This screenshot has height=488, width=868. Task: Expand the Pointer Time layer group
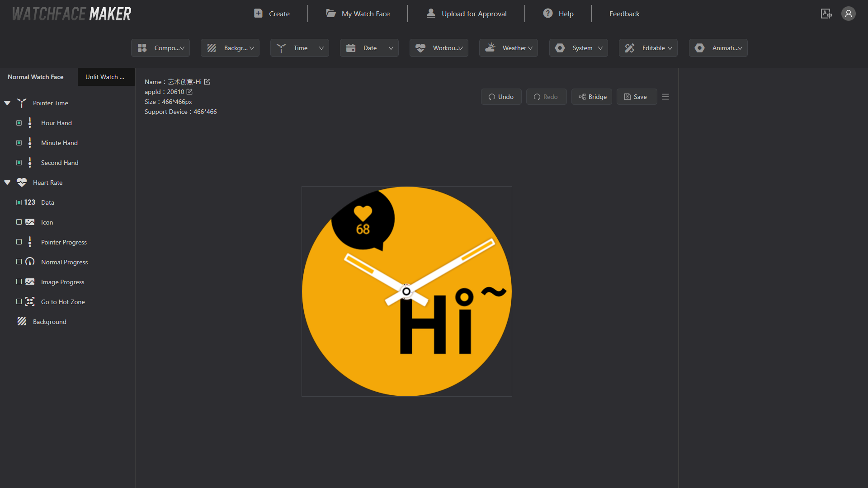click(7, 103)
